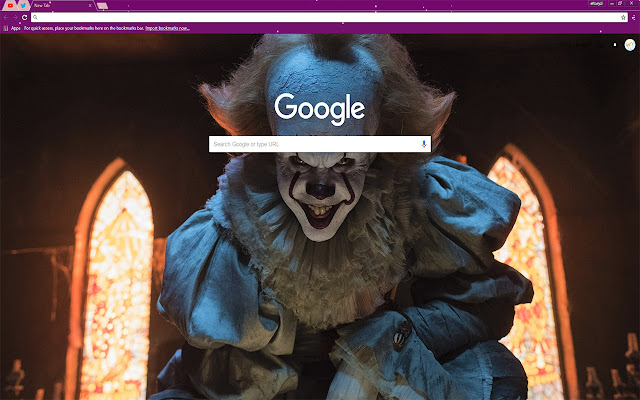Screen dimensions: 640x400
Task: Minimize the Chrome window
Action: (612, 3)
